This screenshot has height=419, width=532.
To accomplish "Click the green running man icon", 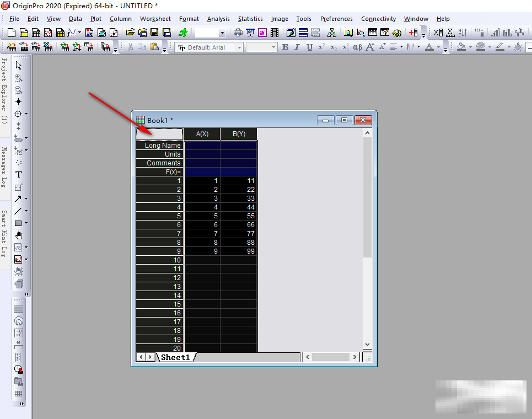I will 183,33.
